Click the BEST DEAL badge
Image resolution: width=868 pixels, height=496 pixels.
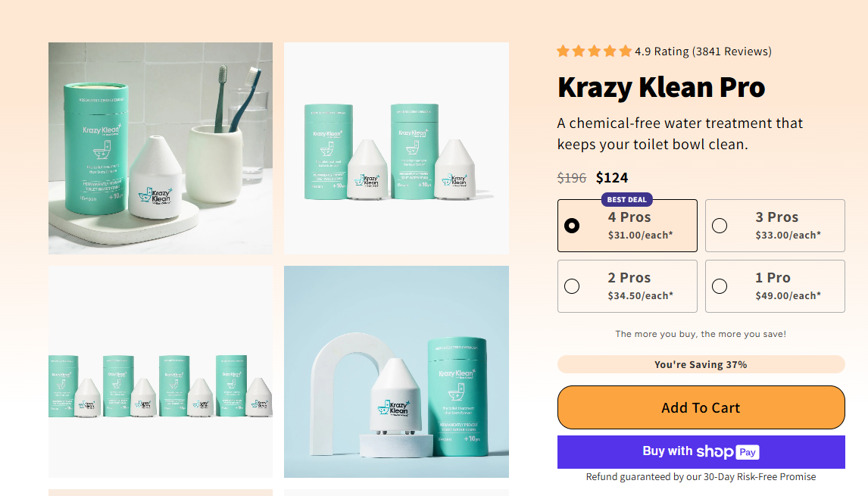(x=626, y=200)
